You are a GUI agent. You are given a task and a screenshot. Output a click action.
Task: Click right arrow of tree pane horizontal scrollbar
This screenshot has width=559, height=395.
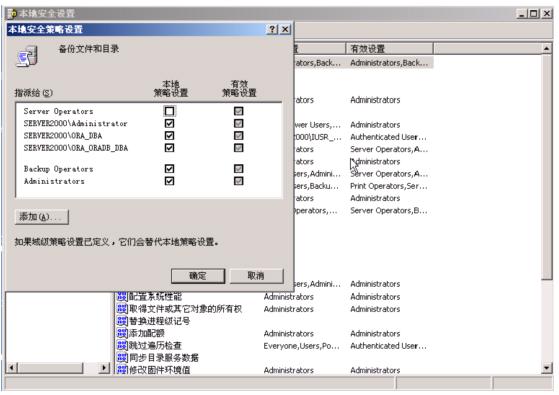click(104, 368)
